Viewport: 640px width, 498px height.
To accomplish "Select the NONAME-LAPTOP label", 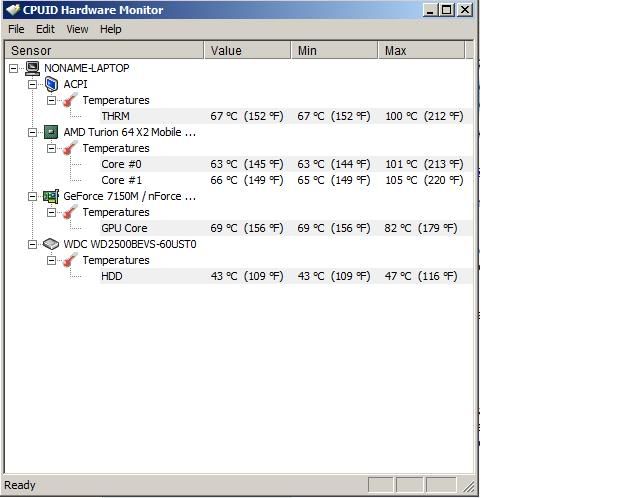I will (x=87, y=68).
